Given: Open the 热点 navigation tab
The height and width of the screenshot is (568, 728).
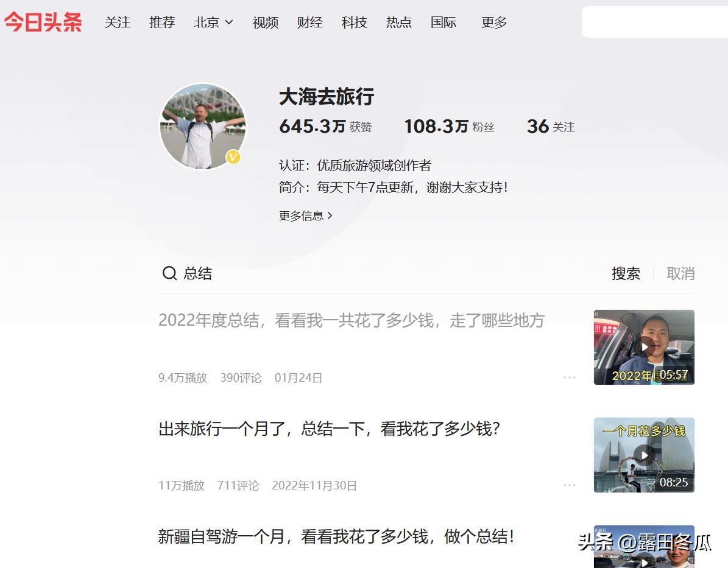Looking at the screenshot, I should pyautogui.click(x=399, y=23).
